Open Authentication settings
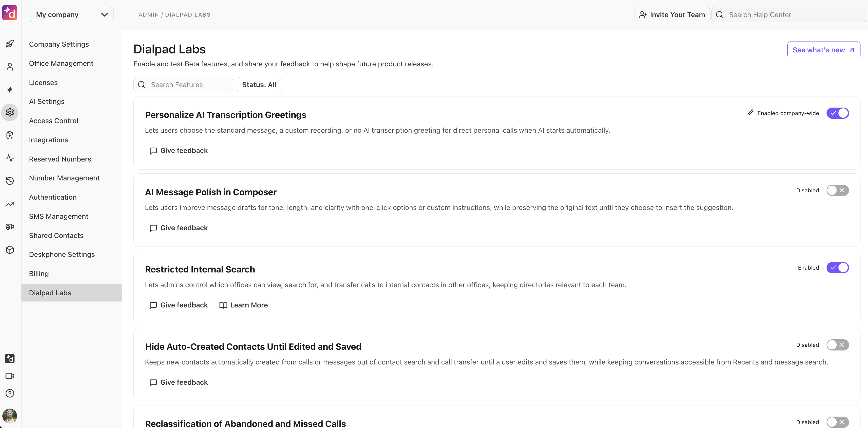 tap(72, 197)
